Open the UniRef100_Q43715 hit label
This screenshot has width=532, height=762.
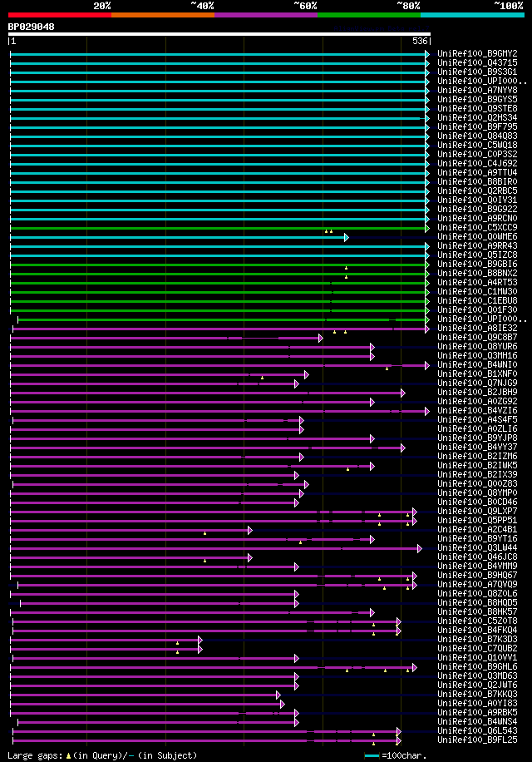click(477, 62)
